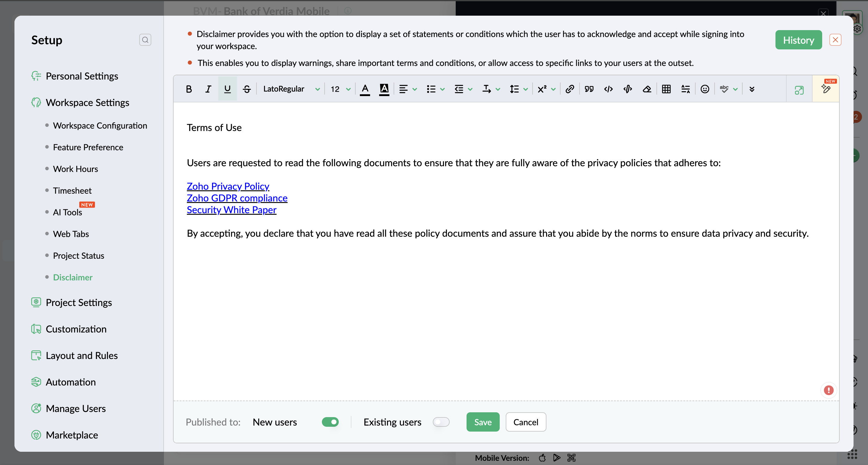The width and height of the screenshot is (868, 465).
Task: Insert a block quote
Action: tap(589, 89)
